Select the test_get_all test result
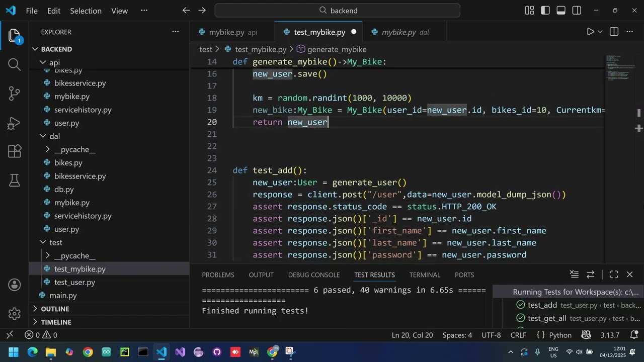This screenshot has width=644, height=362. tap(547, 318)
